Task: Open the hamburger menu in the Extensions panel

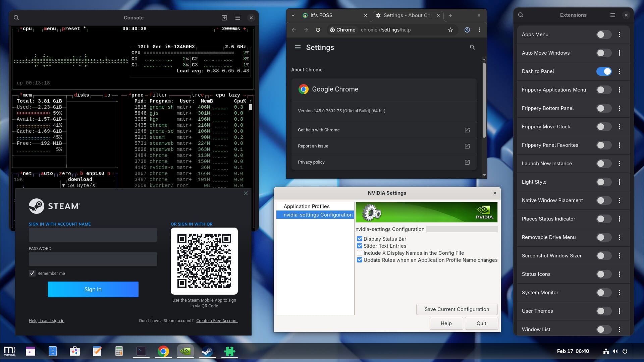Action: [612, 15]
